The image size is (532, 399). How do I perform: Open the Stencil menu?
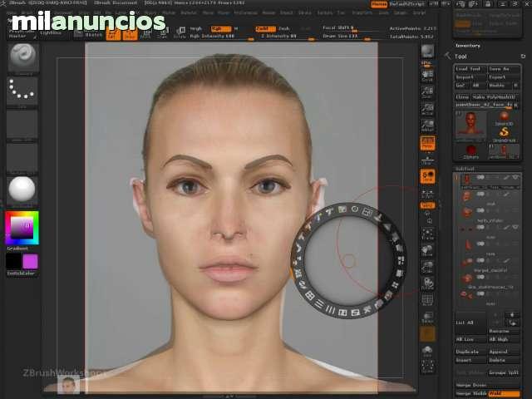(x=286, y=13)
